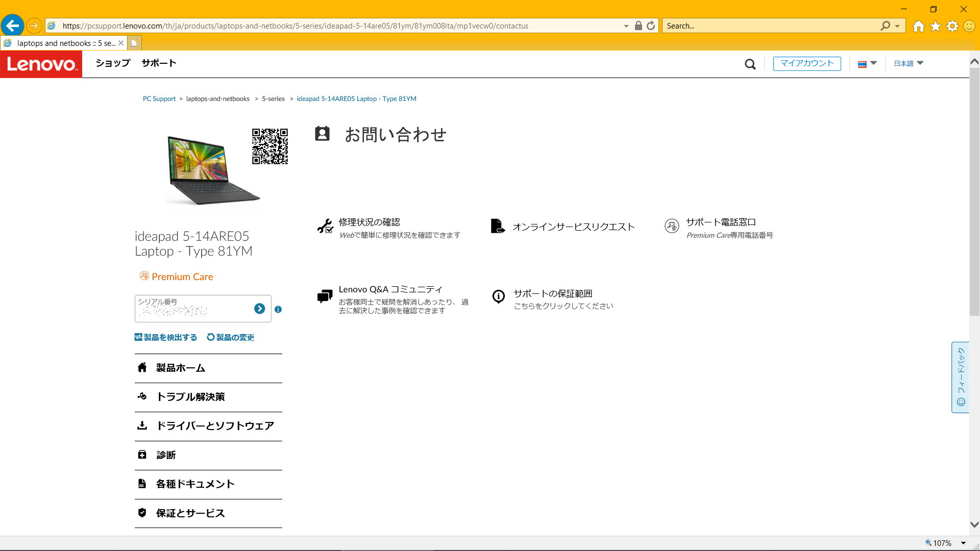Open 保証とサービス in sidebar
The height and width of the screenshot is (551, 980).
pyautogui.click(x=208, y=513)
